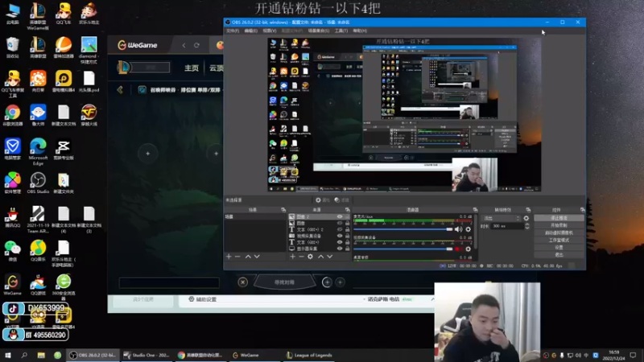Click OBS 退出 exit button

click(x=559, y=255)
